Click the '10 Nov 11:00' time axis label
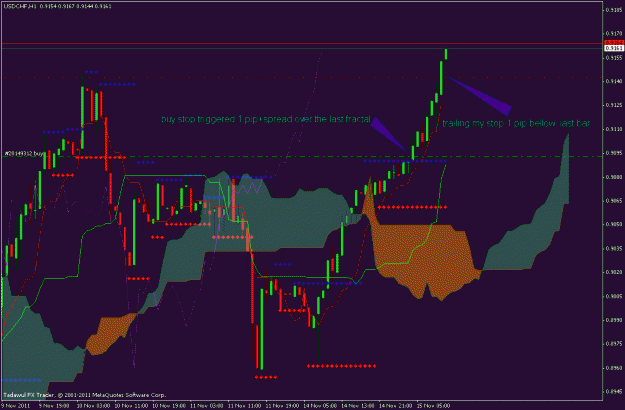The height and width of the screenshot is (410, 625). pyautogui.click(x=131, y=406)
